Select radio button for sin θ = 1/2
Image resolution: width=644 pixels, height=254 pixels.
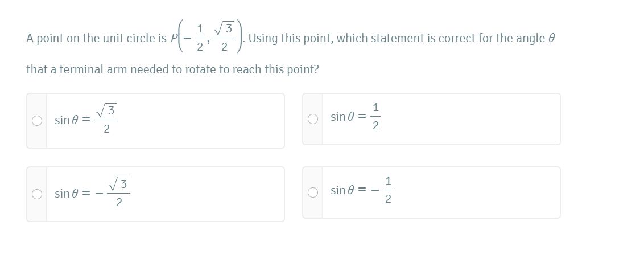pyautogui.click(x=312, y=119)
